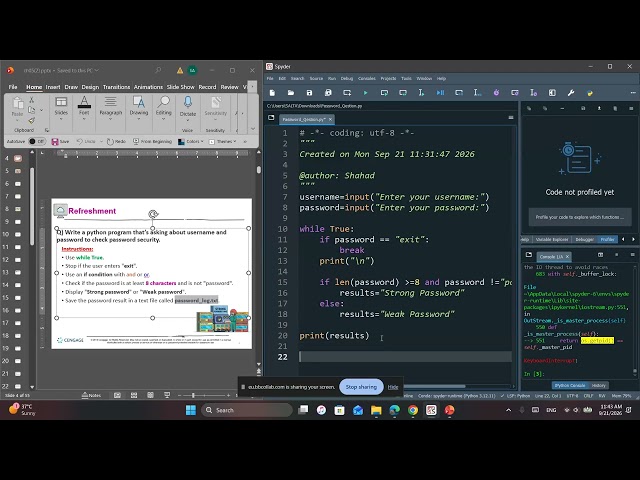Image resolution: width=640 pixels, height=480 pixels.
Task: Open the Colors dropdown in quick access bar
Action: [x=191, y=142]
